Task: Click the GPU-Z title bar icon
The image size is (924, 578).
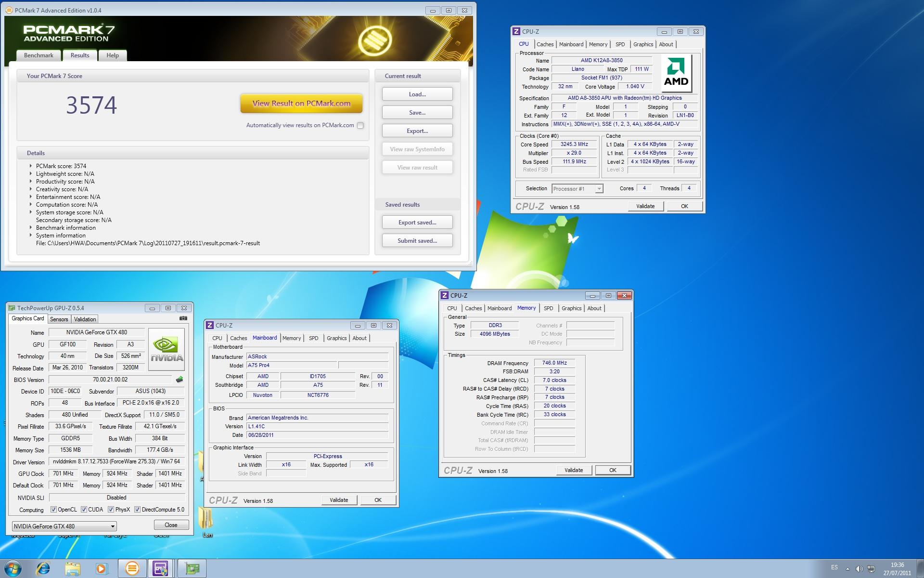Action: coord(12,308)
